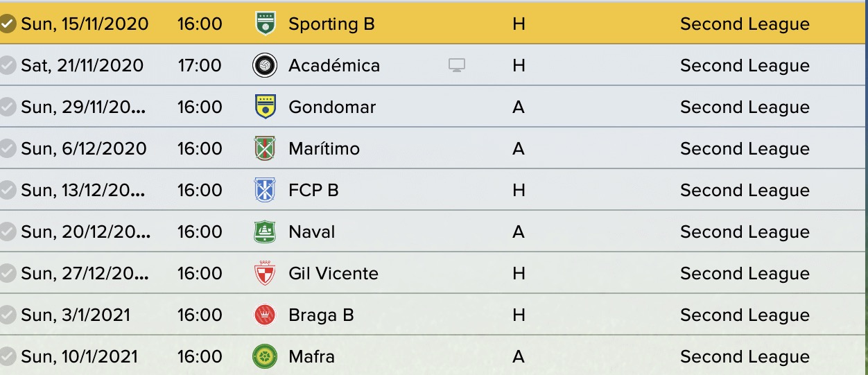Image resolution: width=868 pixels, height=375 pixels.
Task: Toggle the Braga B fixture checkmark
Action: coord(8,315)
